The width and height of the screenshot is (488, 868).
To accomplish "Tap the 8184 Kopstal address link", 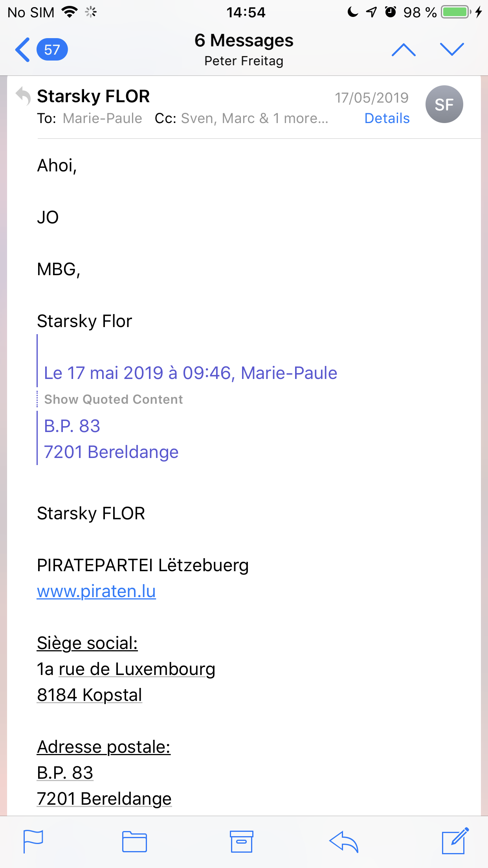I will pos(89,695).
